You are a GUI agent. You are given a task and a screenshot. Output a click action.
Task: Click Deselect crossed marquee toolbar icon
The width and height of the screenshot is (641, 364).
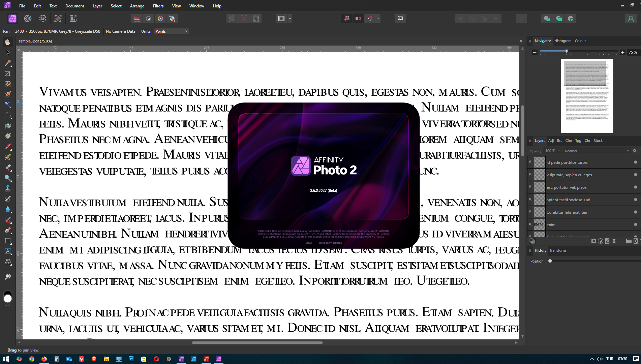coord(244,19)
